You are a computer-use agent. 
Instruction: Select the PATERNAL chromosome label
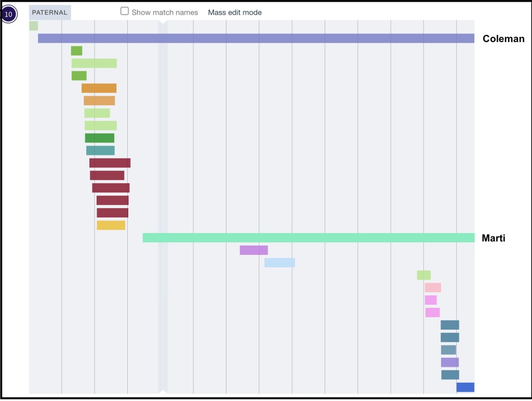coord(50,12)
